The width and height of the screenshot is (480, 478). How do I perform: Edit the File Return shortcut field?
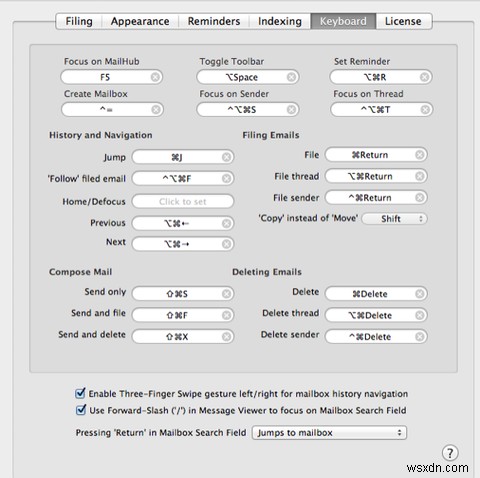(x=376, y=155)
